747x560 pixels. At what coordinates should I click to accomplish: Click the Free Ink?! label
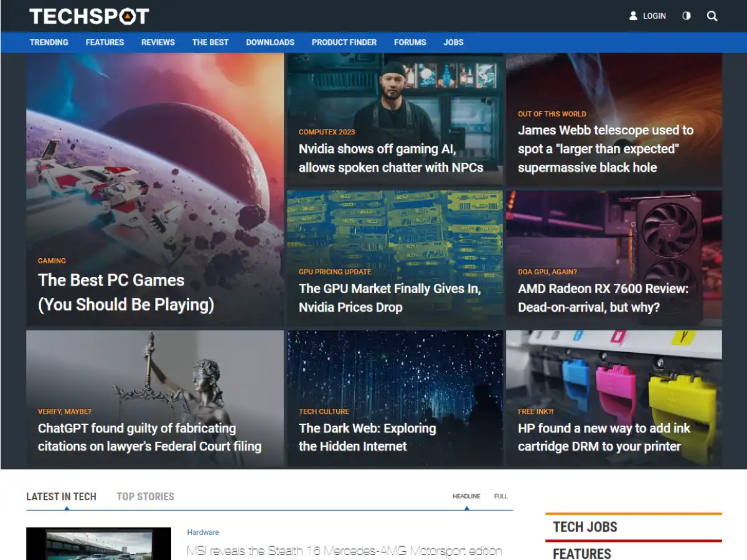(536, 411)
